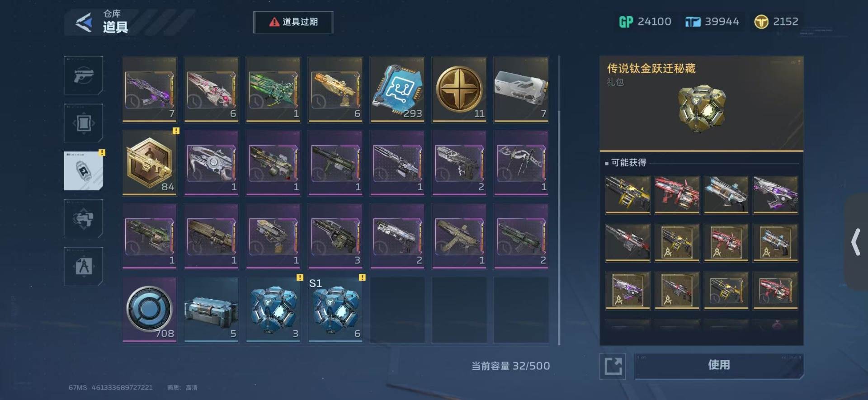Choose the blue round token with 708 count
The width and height of the screenshot is (868, 400).
tap(150, 310)
